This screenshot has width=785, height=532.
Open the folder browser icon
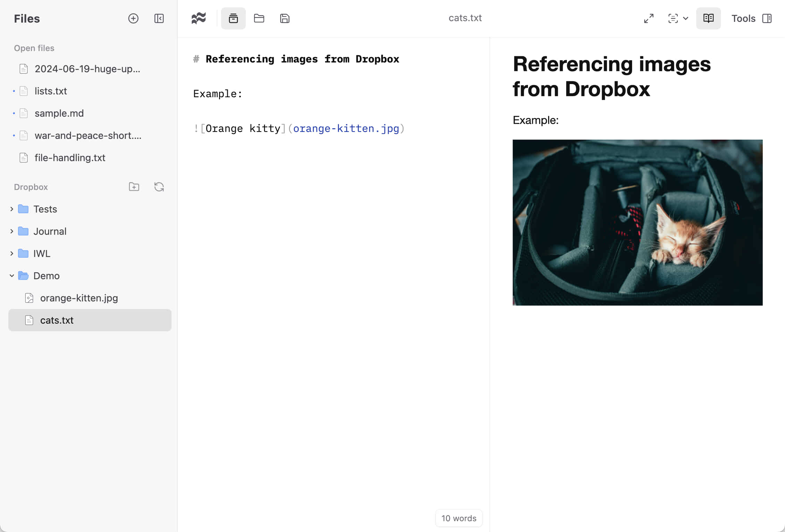pos(259,18)
